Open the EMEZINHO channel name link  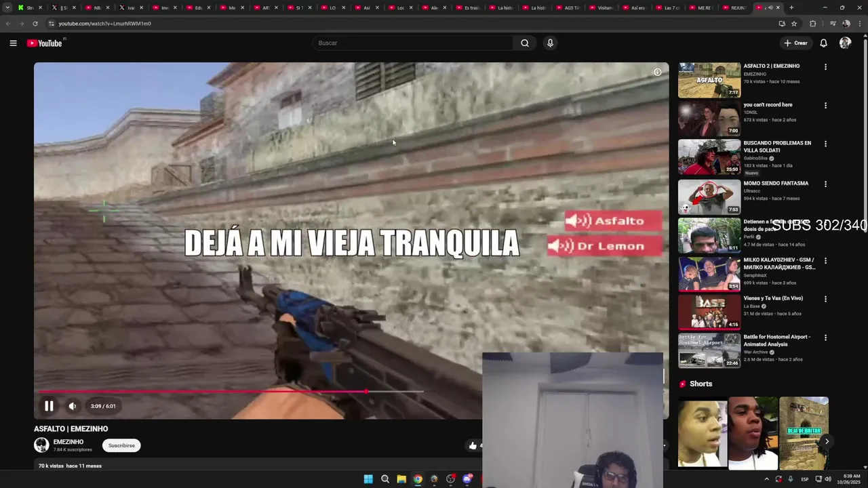tap(68, 442)
